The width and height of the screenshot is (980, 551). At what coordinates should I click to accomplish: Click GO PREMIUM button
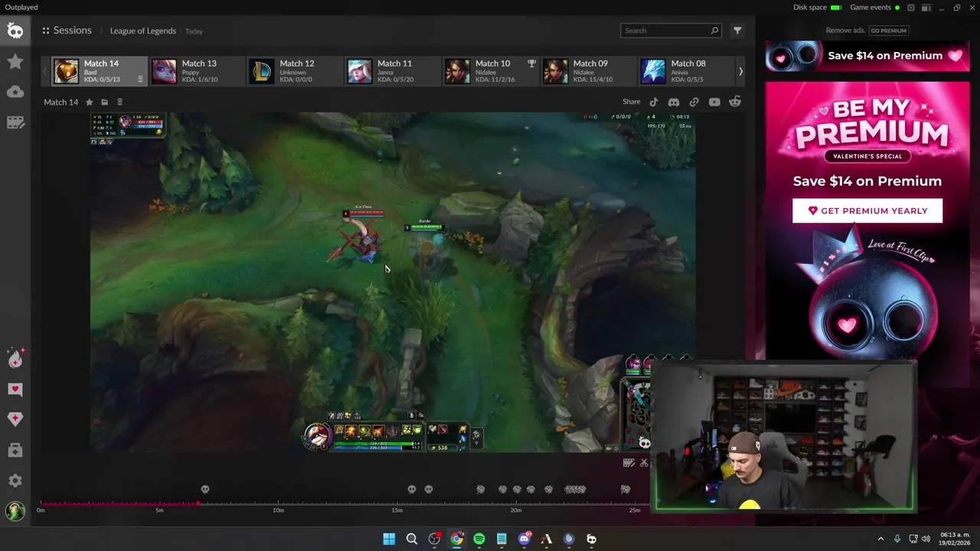point(889,31)
